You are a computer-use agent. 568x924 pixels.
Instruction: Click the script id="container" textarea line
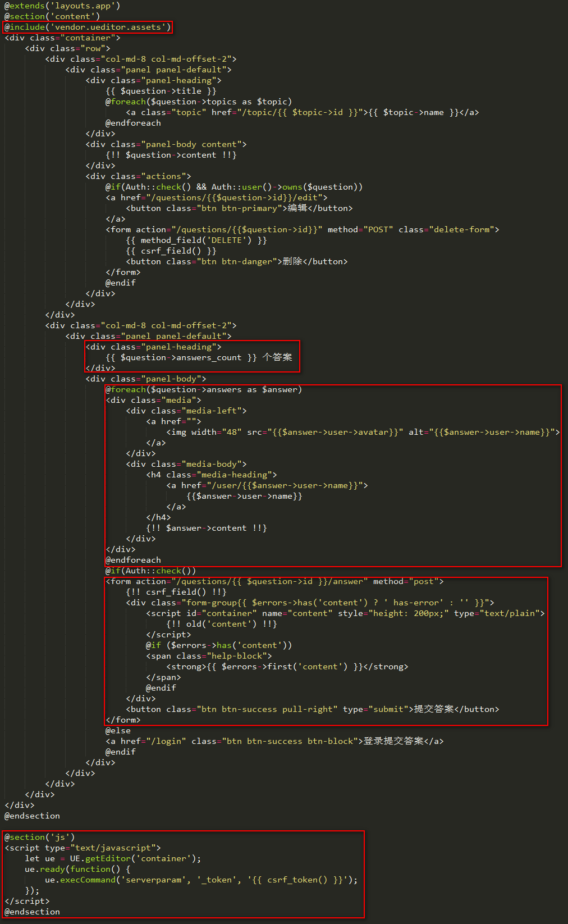[x=345, y=613]
